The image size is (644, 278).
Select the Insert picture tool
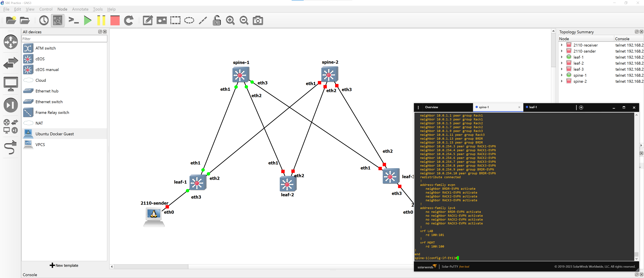point(162,20)
